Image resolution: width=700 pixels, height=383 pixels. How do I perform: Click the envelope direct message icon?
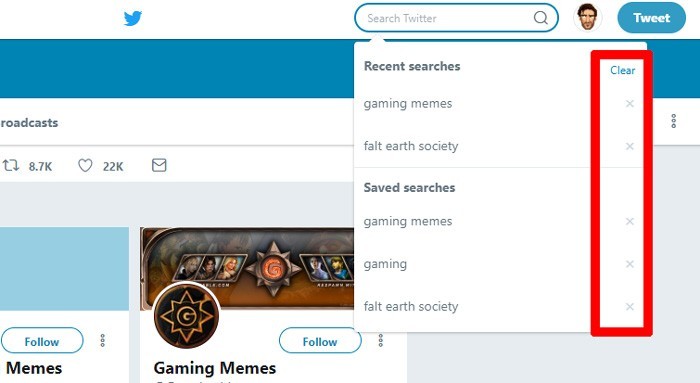159,165
